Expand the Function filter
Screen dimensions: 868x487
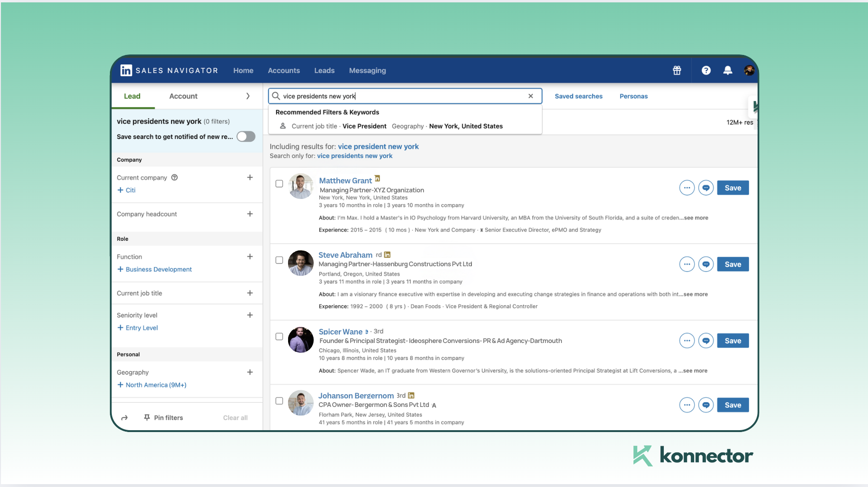(x=250, y=257)
